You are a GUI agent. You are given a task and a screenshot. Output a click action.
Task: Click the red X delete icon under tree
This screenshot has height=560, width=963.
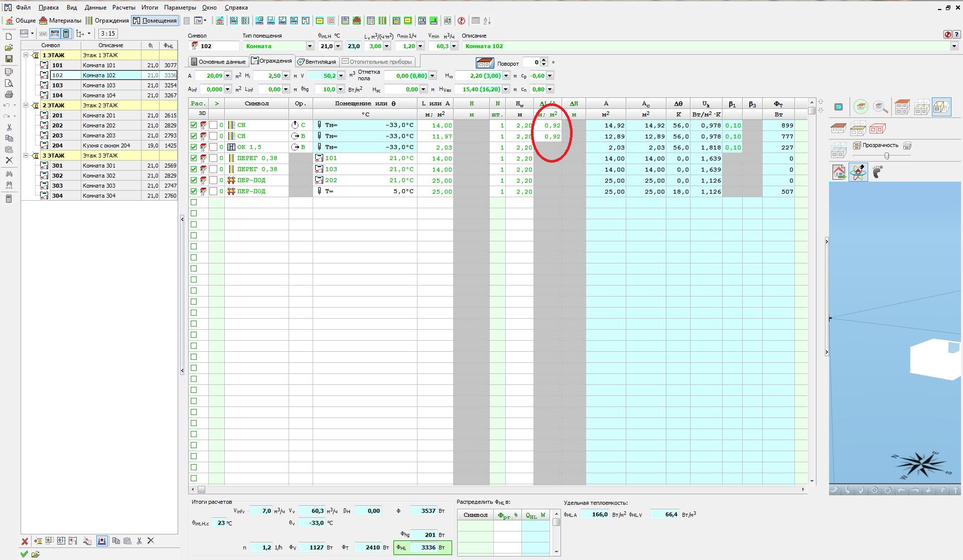coord(25,541)
